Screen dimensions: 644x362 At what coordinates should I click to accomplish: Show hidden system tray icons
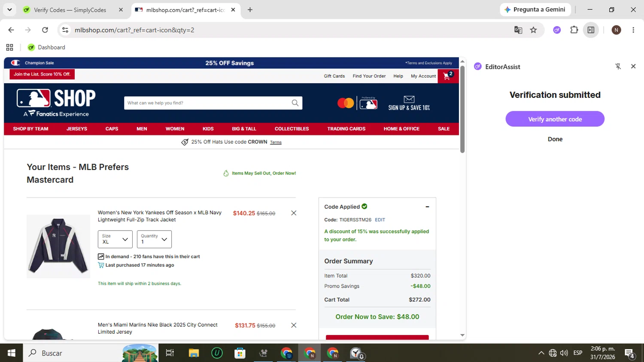coord(541,353)
